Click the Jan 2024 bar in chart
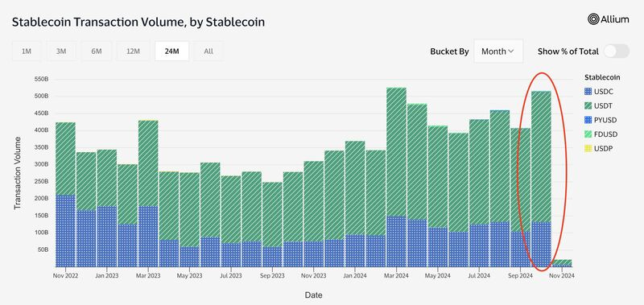The image size is (644, 305). 355,204
